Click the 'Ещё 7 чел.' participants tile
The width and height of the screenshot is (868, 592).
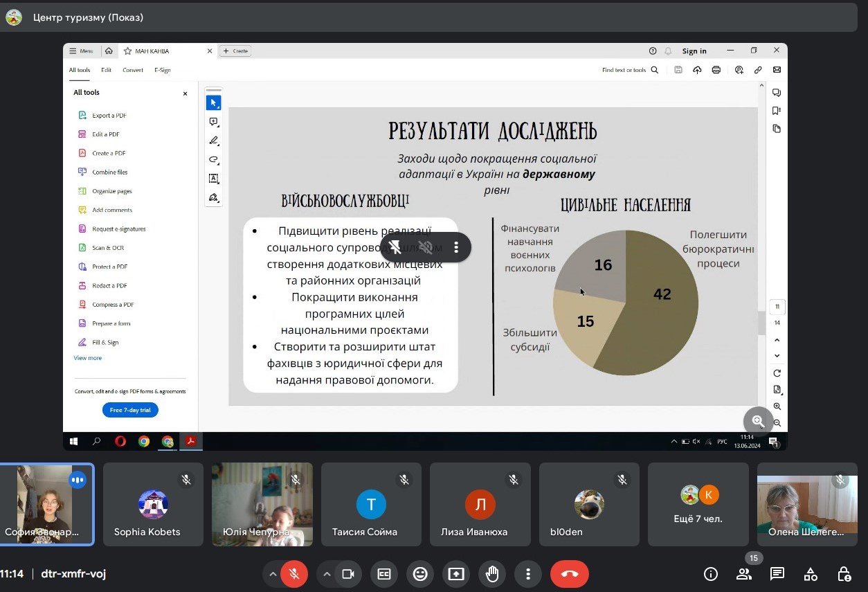(698, 503)
